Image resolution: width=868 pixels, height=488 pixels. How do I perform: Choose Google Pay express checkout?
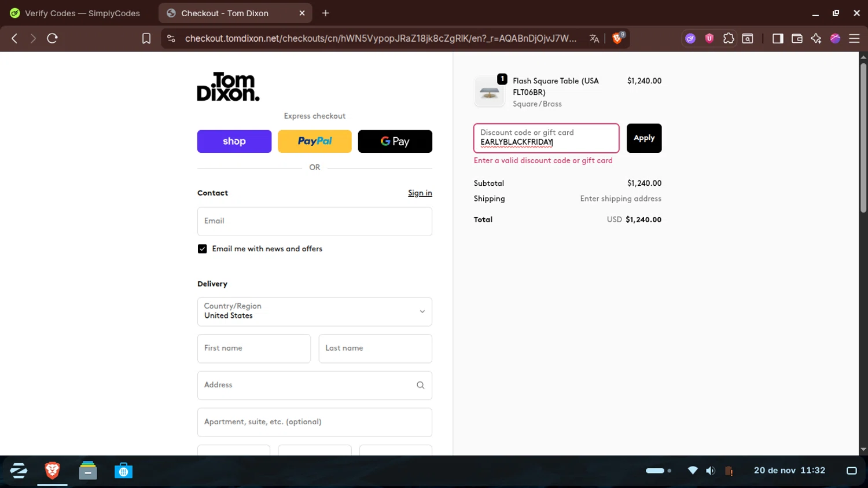395,141
